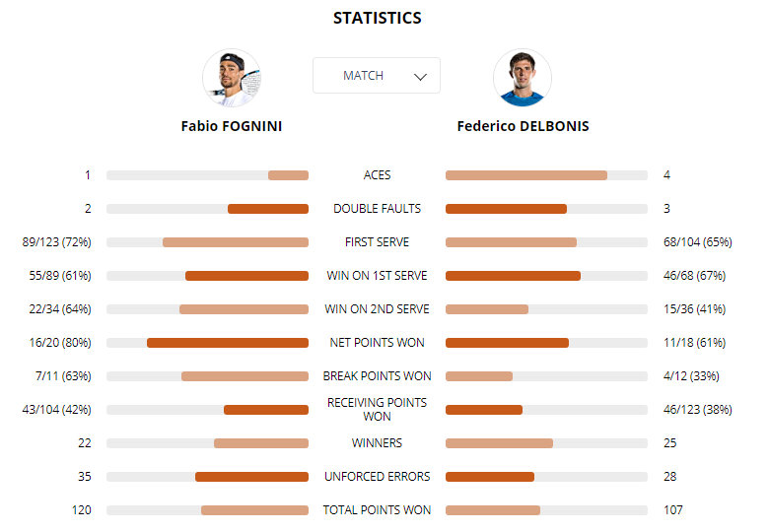Click Fabio Fognini's player photo
The image size is (769, 532).
pyautogui.click(x=232, y=78)
